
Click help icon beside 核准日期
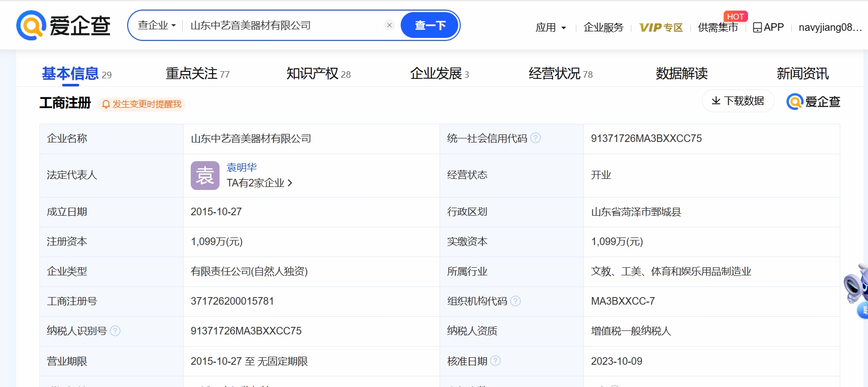[496, 361]
